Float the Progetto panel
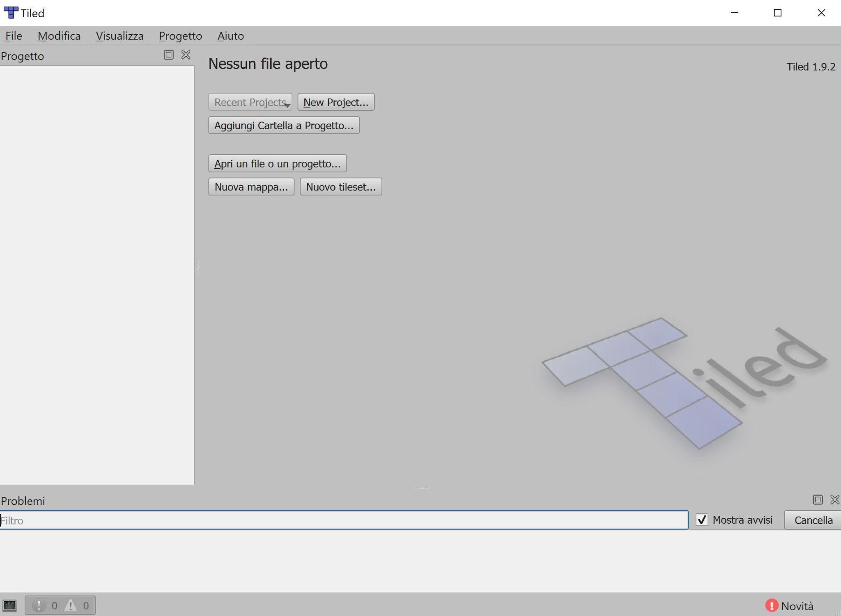The width and height of the screenshot is (841, 616). pyautogui.click(x=168, y=55)
